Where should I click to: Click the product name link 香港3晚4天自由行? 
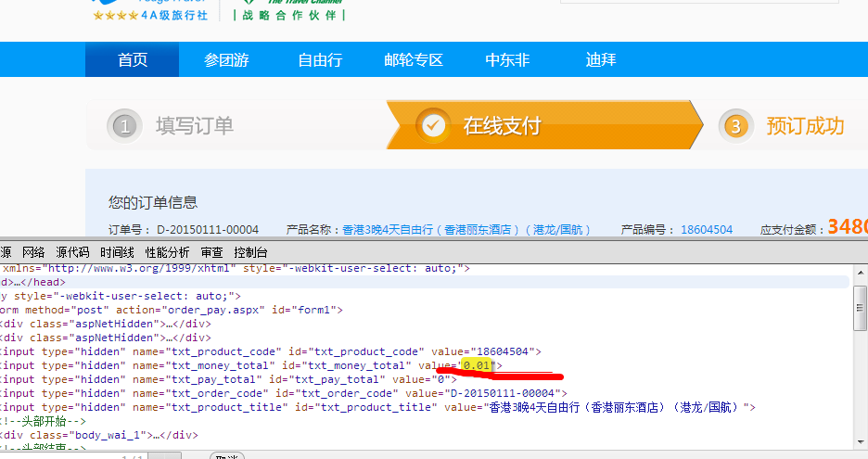coord(466,229)
